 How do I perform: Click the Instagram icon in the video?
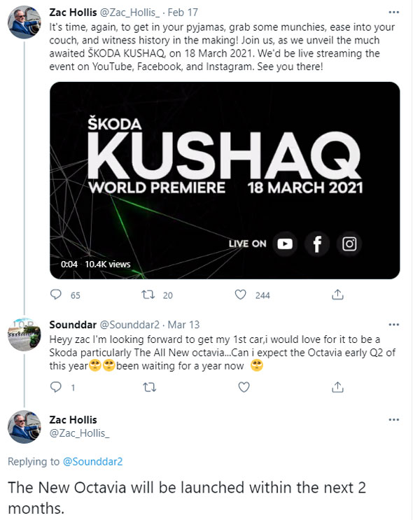point(349,244)
